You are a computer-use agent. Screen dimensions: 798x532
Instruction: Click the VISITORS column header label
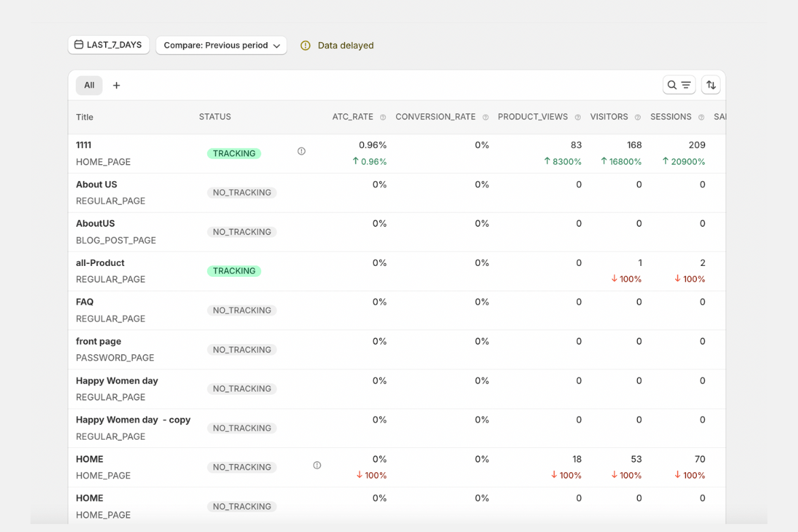coord(609,117)
